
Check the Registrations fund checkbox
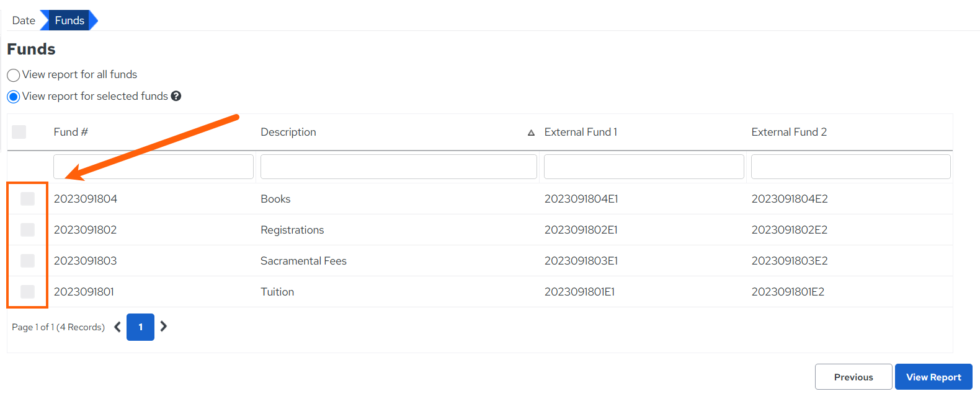point(27,229)
